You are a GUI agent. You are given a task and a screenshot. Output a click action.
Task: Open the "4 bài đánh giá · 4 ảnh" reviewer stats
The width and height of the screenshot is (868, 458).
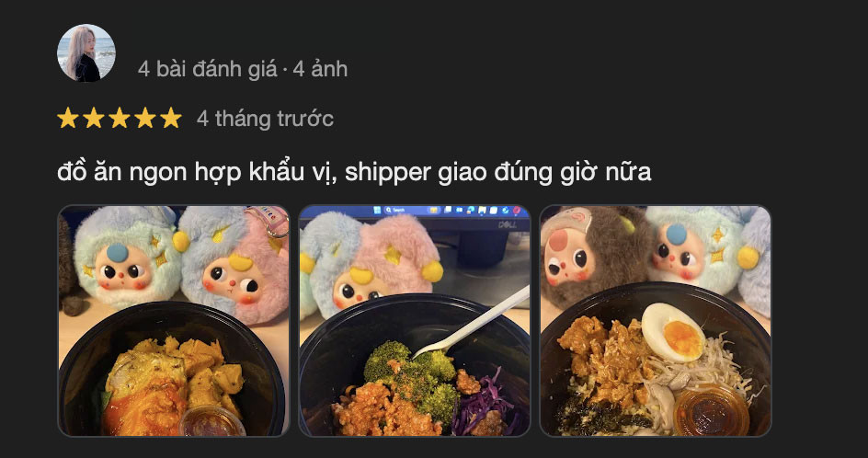[243, 69]
